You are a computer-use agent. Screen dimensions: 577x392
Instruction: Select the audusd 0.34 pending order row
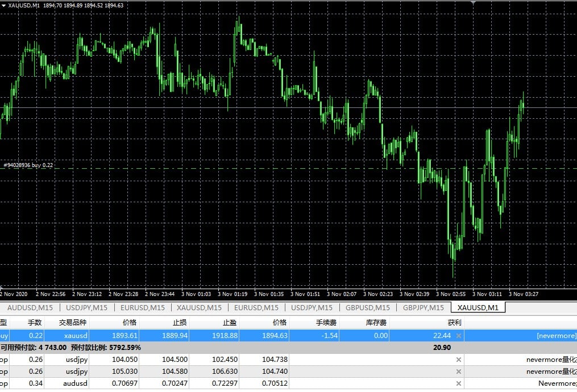coord(289,383)
